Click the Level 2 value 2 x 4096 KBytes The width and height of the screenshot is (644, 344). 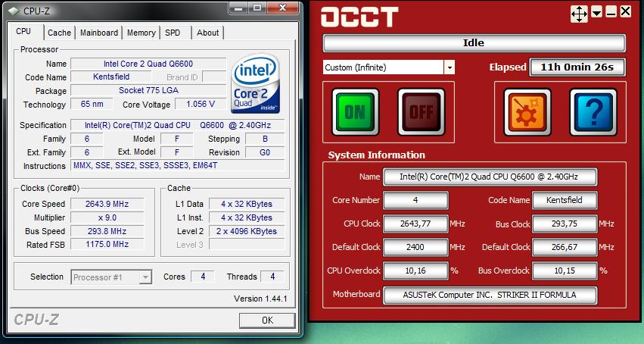(247, 231)
